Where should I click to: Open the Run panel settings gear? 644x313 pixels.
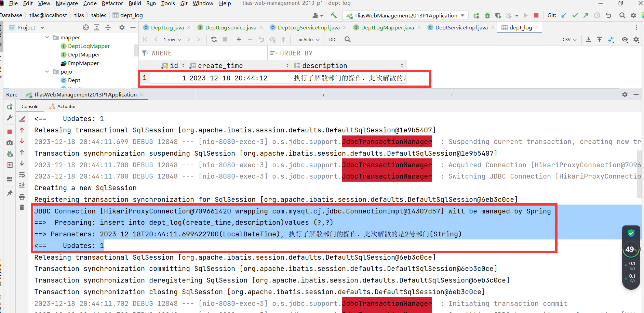point(625,94)
